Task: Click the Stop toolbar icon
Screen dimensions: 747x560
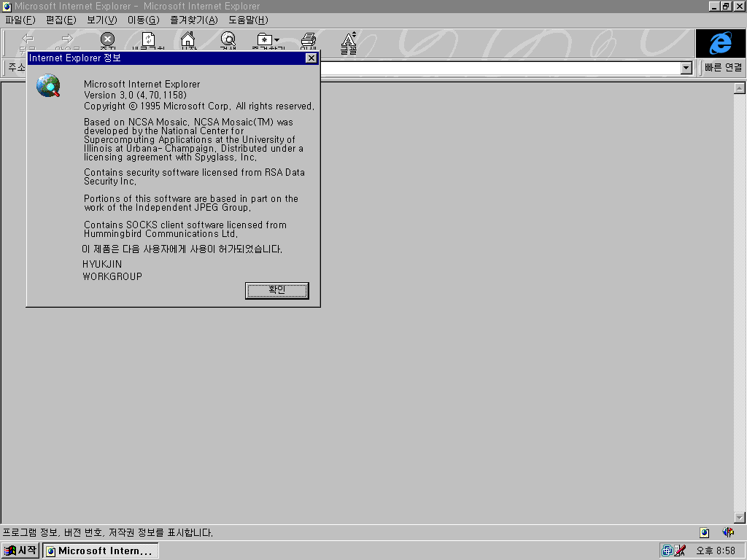Action: 108,40
